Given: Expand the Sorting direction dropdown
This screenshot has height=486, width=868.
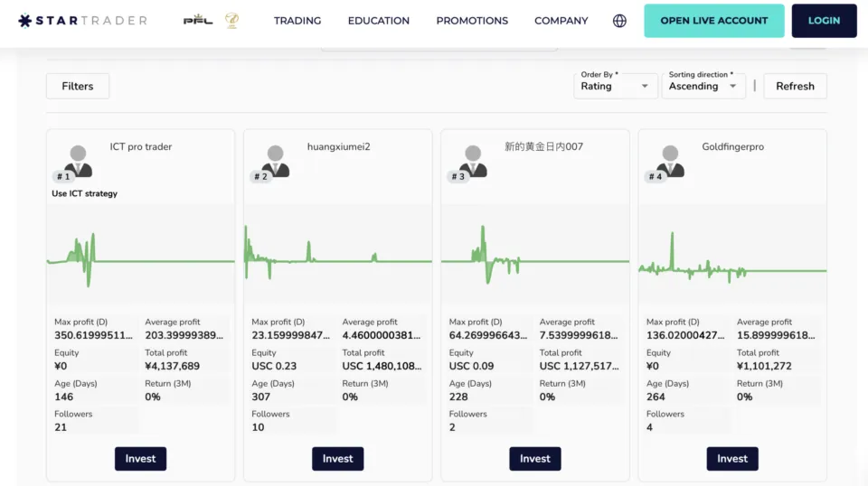Looking at the screenshot, I should [x=704, y=86].
